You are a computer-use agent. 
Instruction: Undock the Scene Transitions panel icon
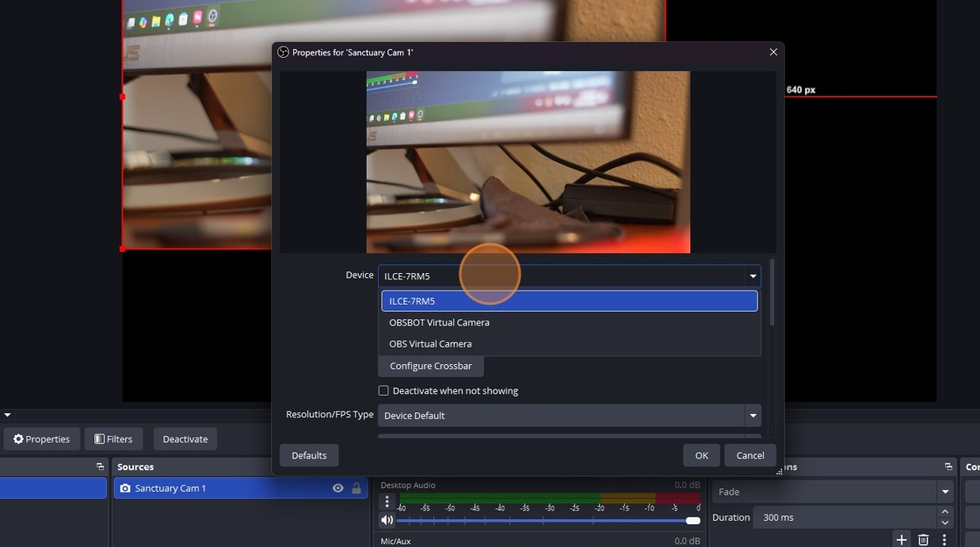(948, 467)
